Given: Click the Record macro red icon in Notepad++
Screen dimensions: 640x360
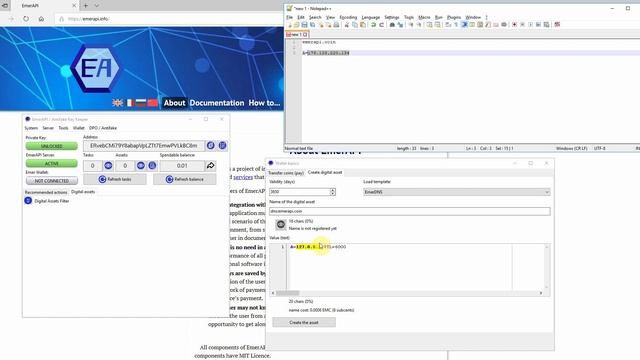Looking at the screenshot, I should click(x=515, y=25).
